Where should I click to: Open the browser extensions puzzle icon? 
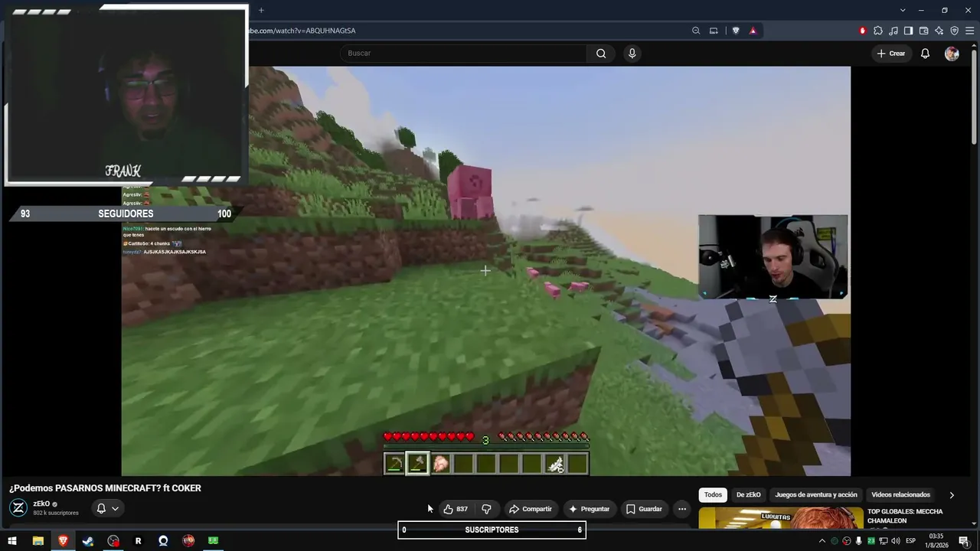coord(878,31)
